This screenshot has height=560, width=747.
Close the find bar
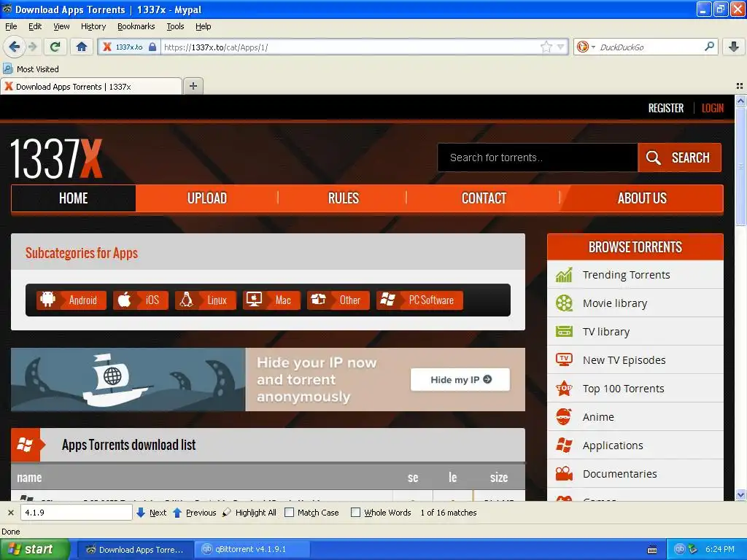coord(10,513)
